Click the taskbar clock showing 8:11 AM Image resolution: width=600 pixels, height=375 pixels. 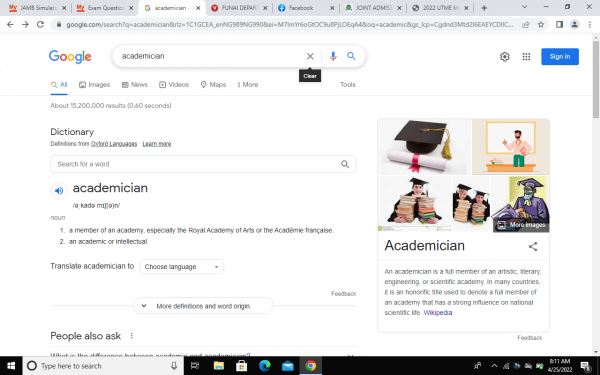coord(559,366)
